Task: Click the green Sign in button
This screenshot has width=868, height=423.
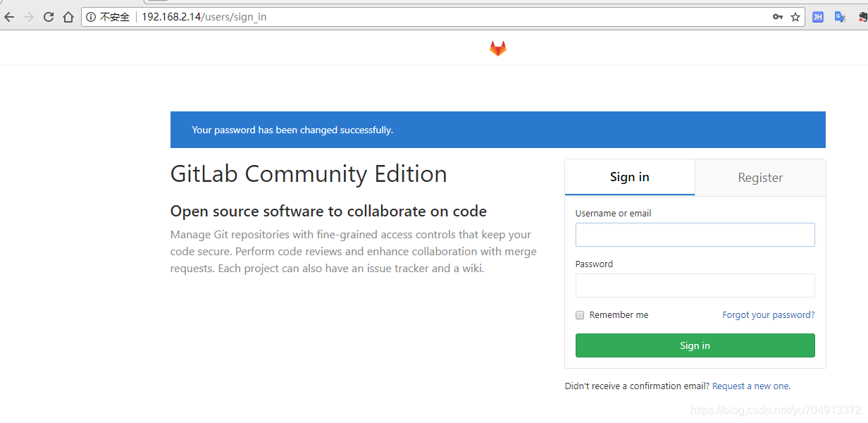Action: click(695, 345)
